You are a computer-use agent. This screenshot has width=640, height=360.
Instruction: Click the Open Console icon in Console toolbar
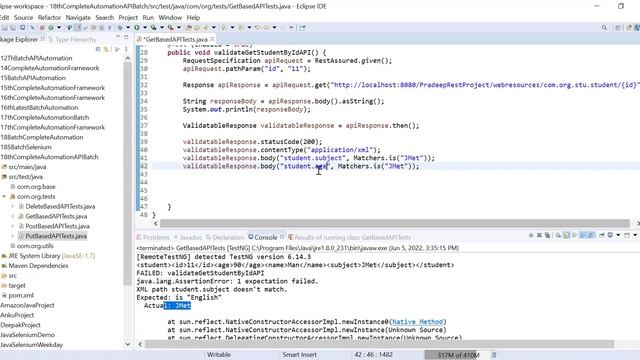click(627, 236)
